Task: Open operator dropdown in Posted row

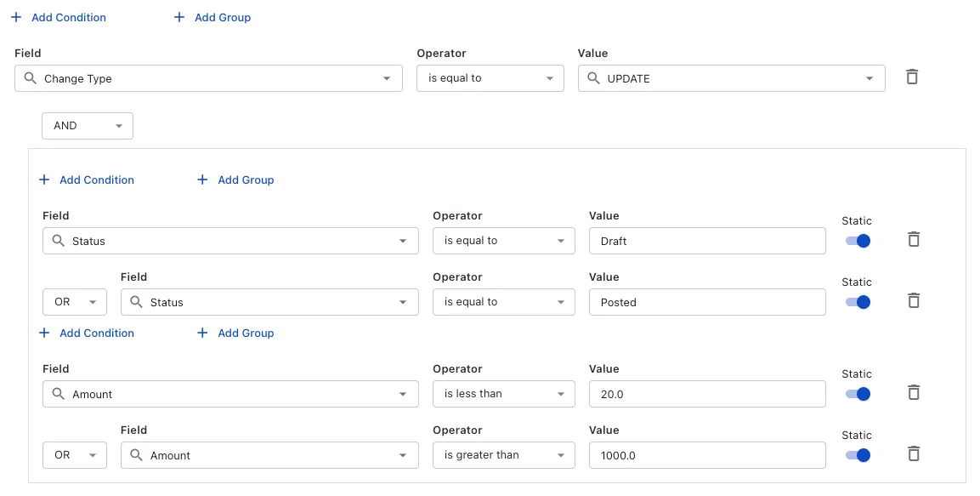Action: point(504,302)
